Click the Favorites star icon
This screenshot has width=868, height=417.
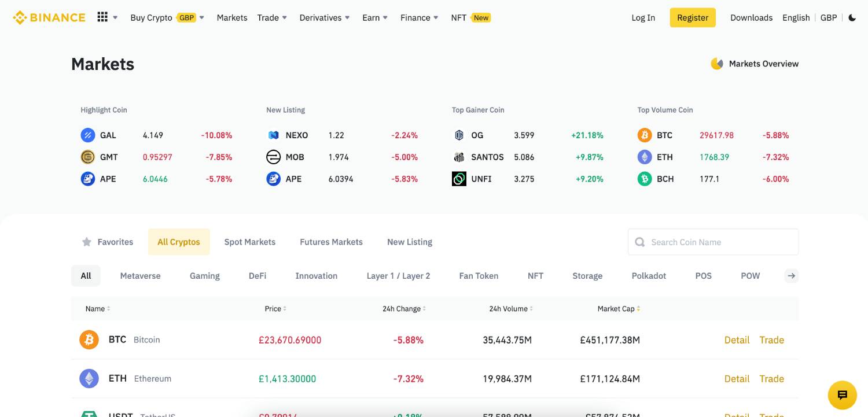click(87, 242)
